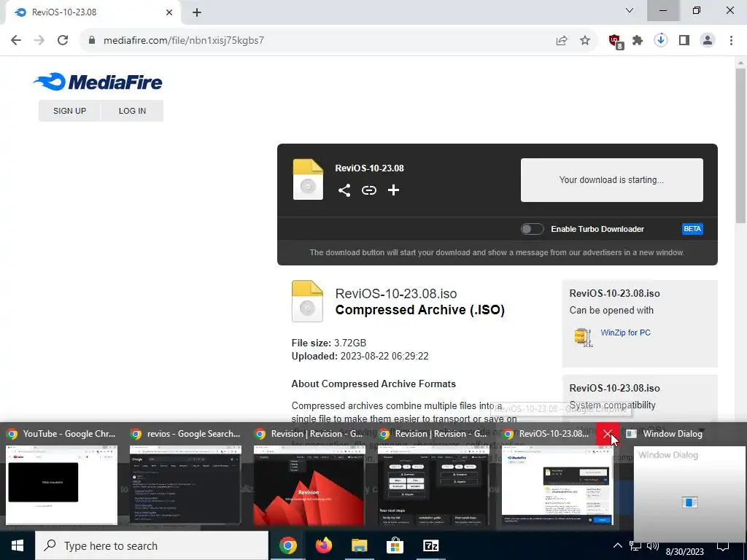Click Your download is starting button
747x560 pixels.
(612, 180)
